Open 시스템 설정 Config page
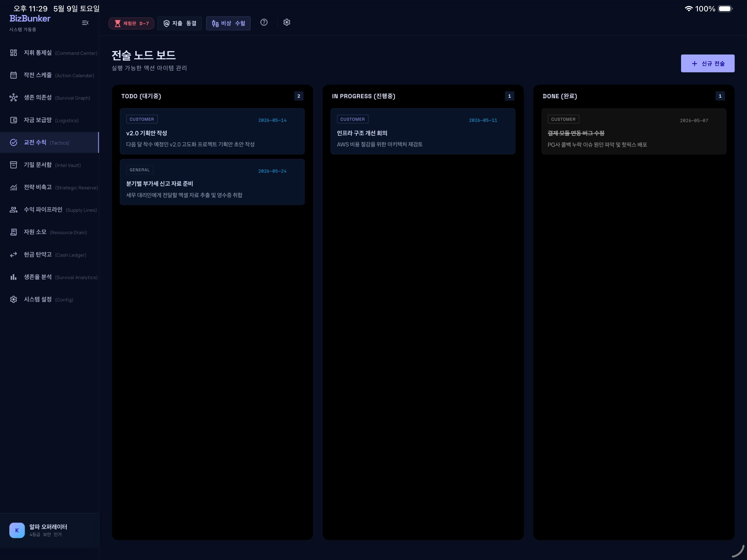Image resolution: width=747 pixels, height=560 pixels. click(49, 300)
